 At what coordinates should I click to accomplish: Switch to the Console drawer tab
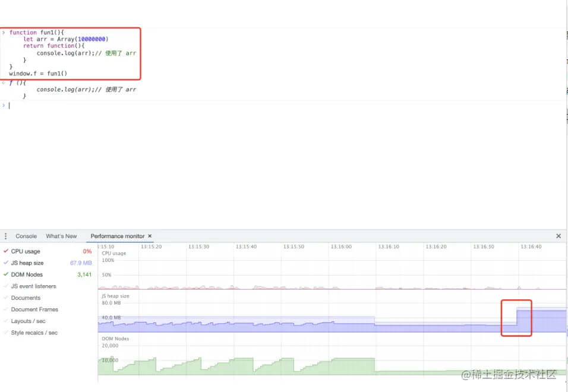click(26, 236)
